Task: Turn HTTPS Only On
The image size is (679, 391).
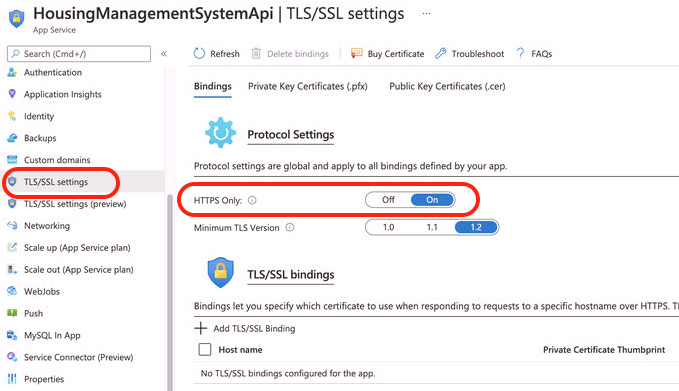Action: 432,200
